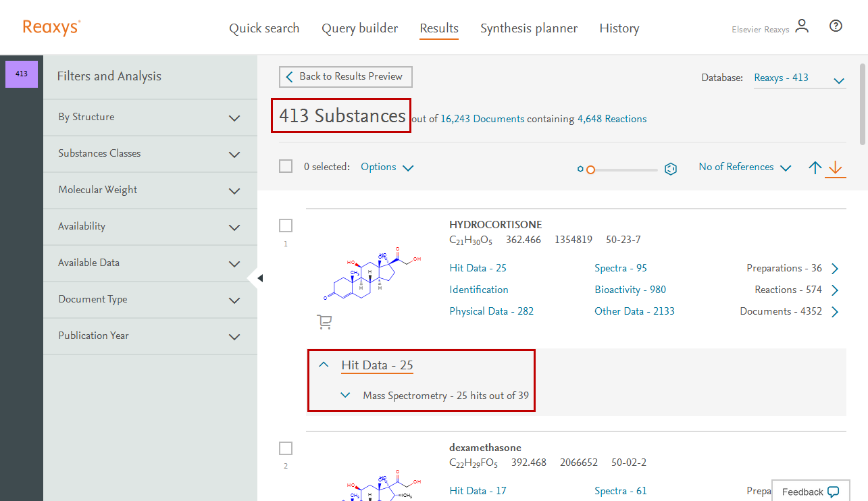Adjust the structure size slider handle
868x501 pixels.
tap(590, 169)
